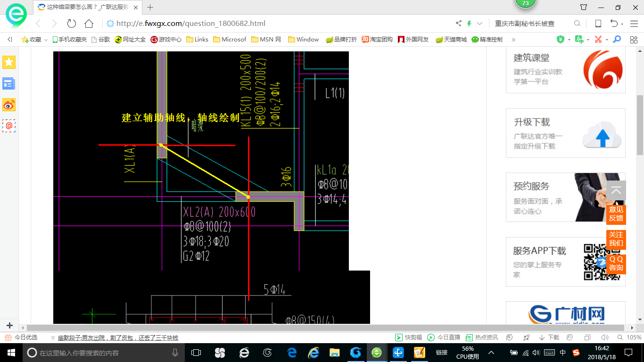The image size is (644, 362).
Task: Click 今日直播 in the status bar
Action: point(444,337)
